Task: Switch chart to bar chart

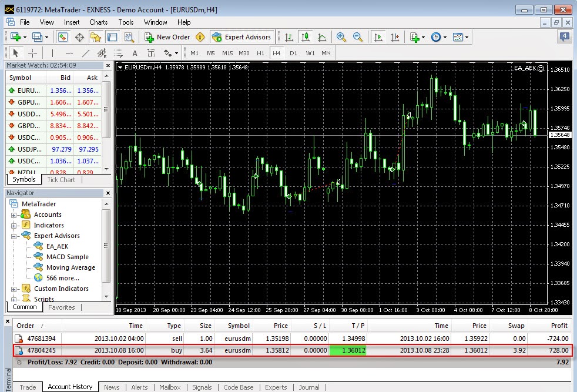Action: click(x=289, y=37)
